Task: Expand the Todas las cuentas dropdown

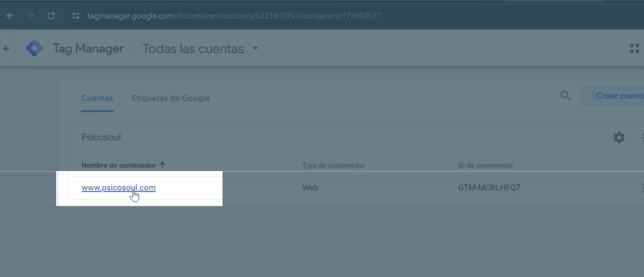Action: pos(201,49)
